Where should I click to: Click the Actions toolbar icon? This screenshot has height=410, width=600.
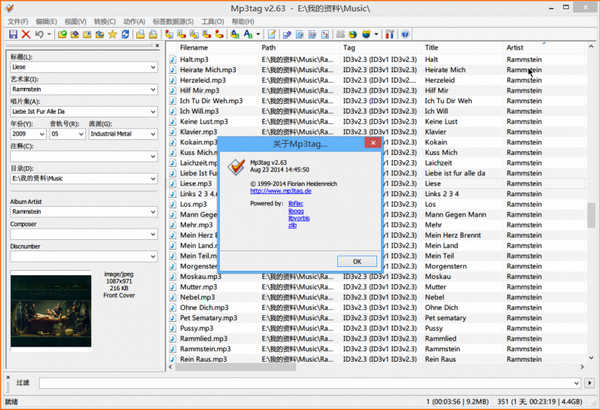235,34
